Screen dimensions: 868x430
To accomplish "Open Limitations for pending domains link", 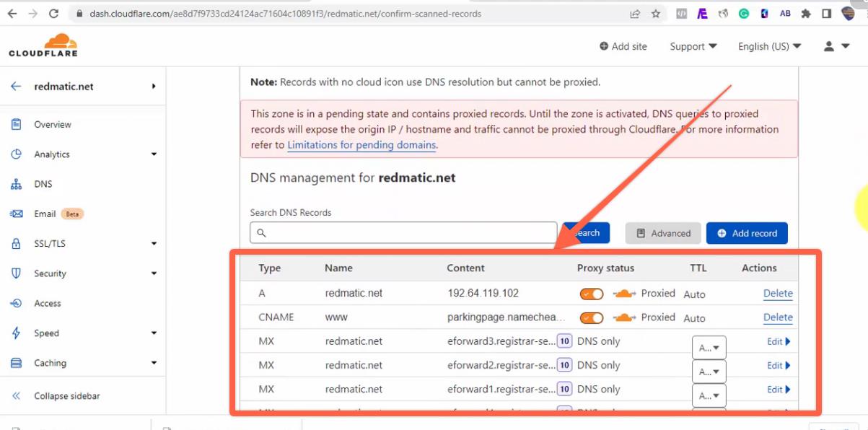I will pos(361,145).
